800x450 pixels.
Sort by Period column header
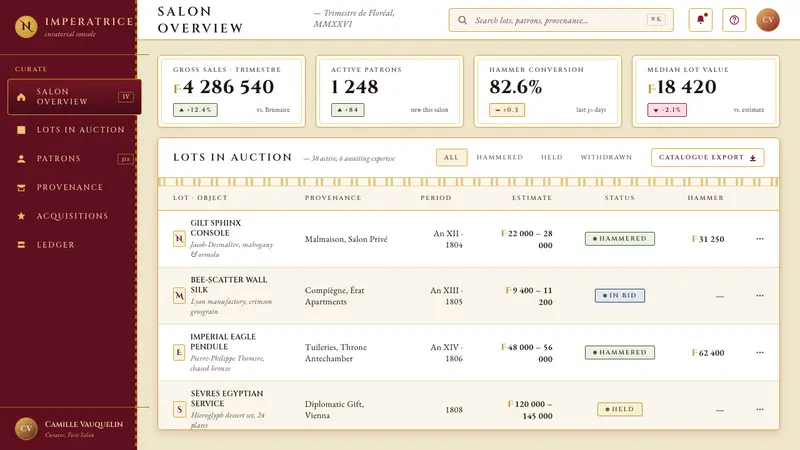coord(436,197)
